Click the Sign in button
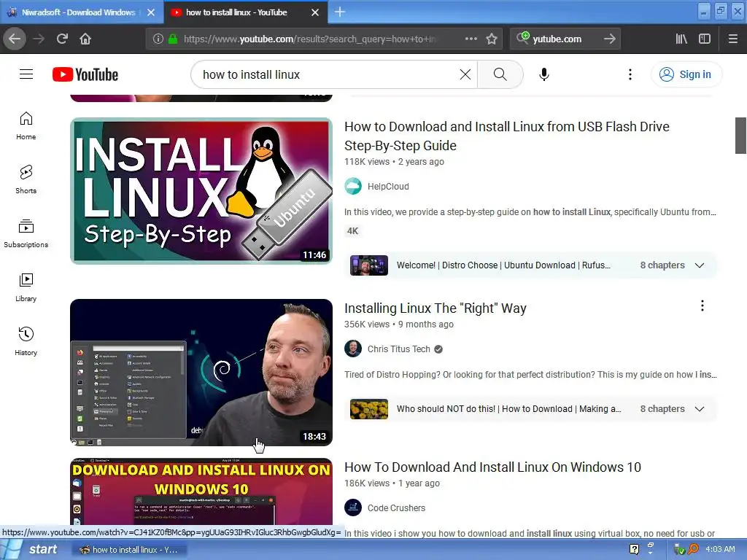Image resolution: width=747 pixels, height=560 pixels. [x=686, y=74]
